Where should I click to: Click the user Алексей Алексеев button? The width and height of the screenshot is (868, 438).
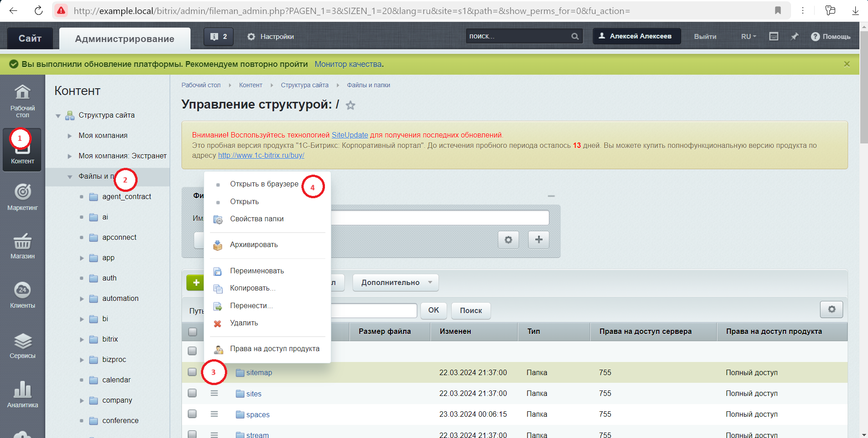[x=637, y=36]
